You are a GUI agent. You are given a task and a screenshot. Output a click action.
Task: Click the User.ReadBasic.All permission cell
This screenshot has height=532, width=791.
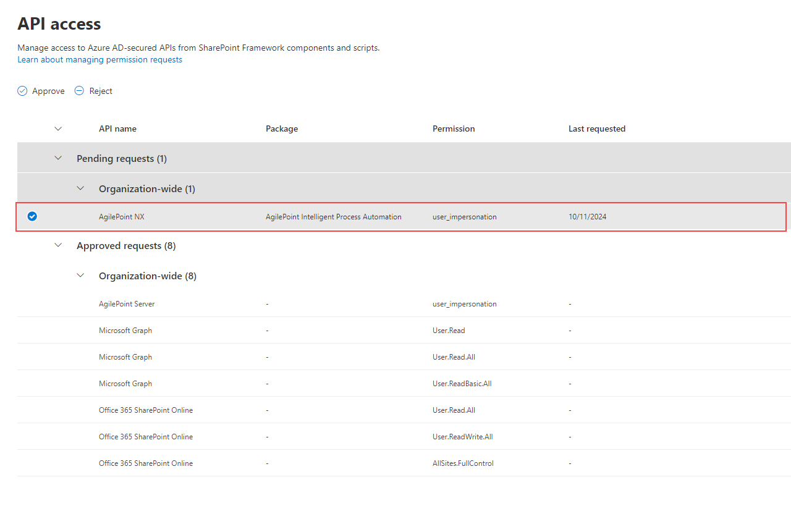462,384
